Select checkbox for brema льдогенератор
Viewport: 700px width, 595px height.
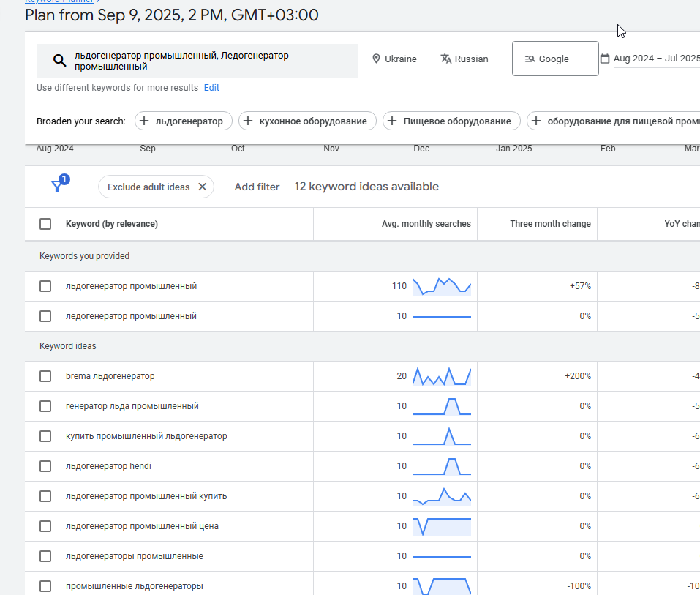coord(45,376)
